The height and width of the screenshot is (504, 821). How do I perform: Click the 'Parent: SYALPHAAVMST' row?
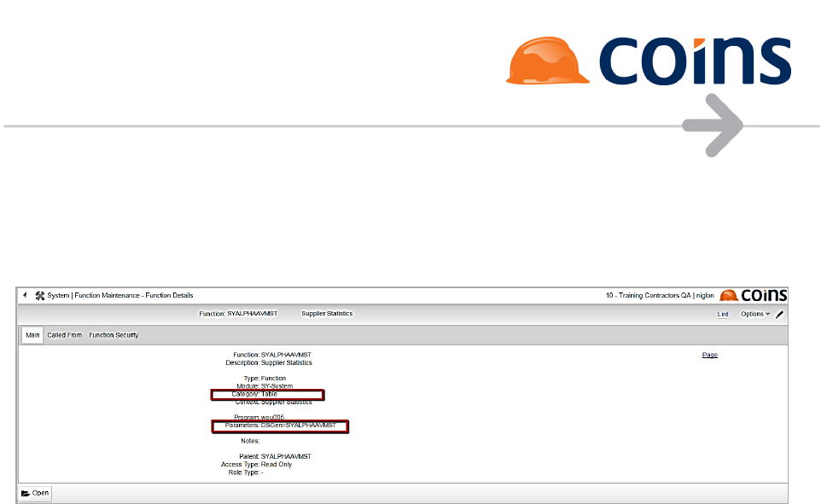pyautogui.click(x=275, y=456)
